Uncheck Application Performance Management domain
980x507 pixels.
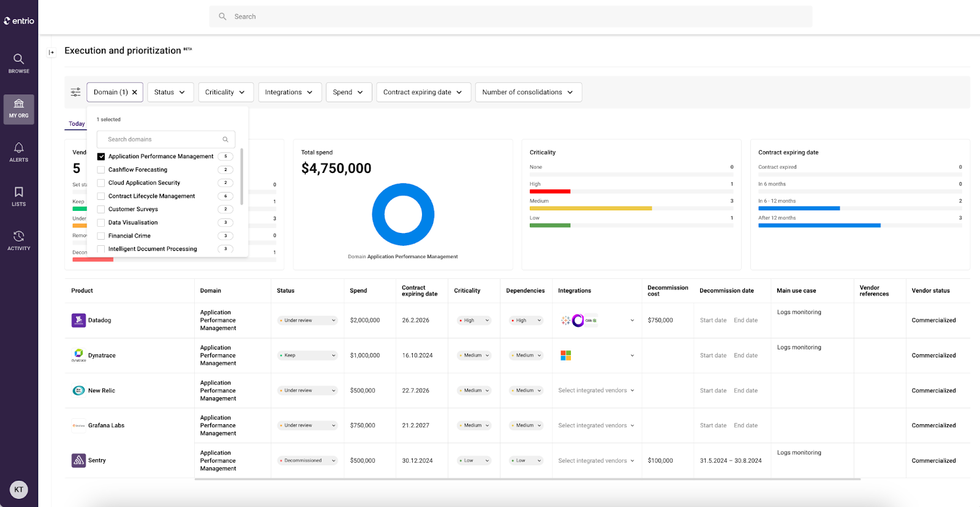point(101,156)
